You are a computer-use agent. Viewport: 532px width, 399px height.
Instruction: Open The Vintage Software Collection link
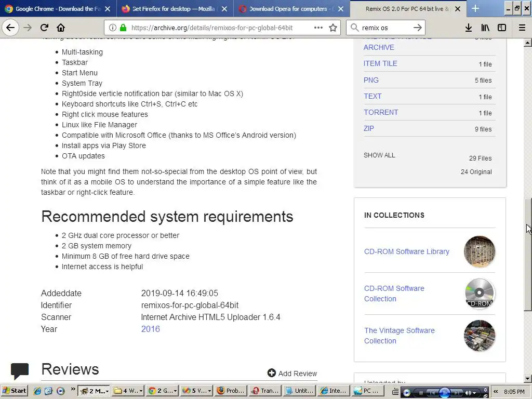click(x=400, y=336)
